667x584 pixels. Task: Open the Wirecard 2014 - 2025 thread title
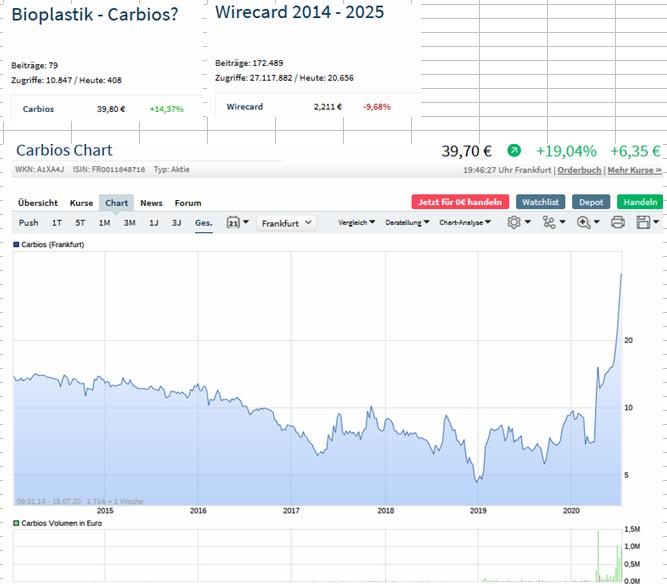[x=299, y=12]
